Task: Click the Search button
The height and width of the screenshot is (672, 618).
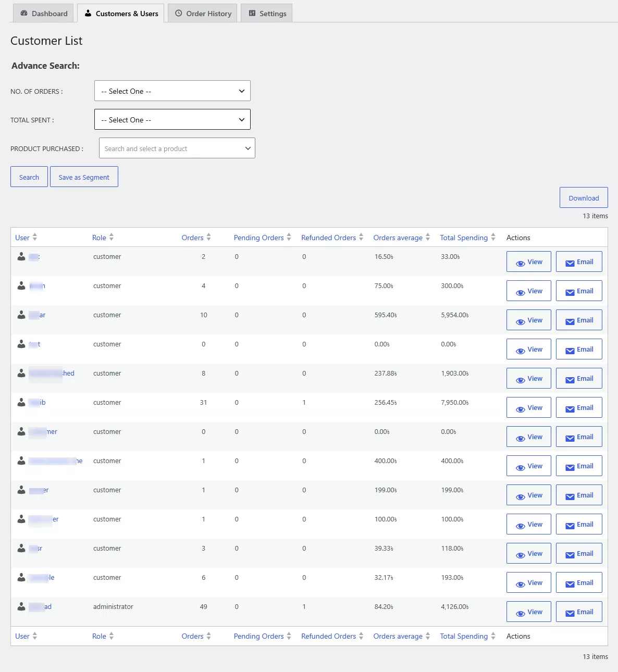Action: pos(29,177)
